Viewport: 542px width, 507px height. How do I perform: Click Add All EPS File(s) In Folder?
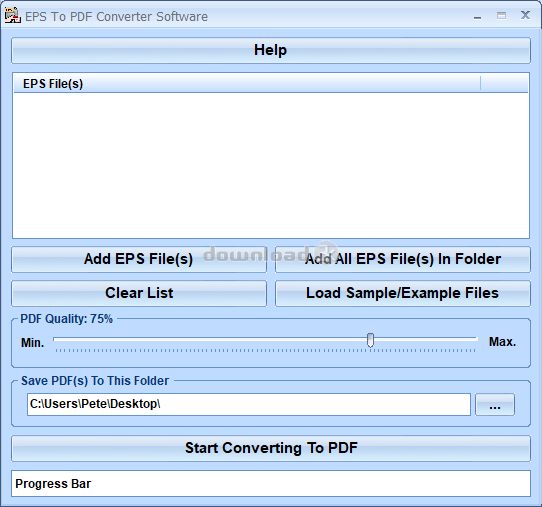point(403,259)
